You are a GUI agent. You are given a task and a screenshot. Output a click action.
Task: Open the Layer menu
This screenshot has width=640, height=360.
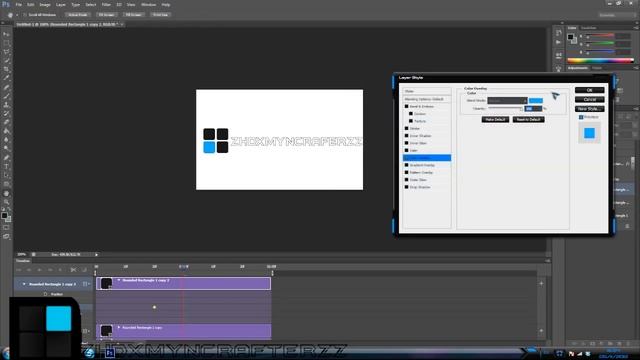[x=60, y=4]
